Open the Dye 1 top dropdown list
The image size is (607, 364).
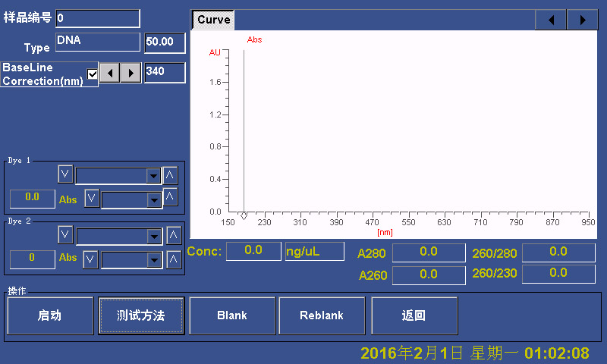[153, 176]
